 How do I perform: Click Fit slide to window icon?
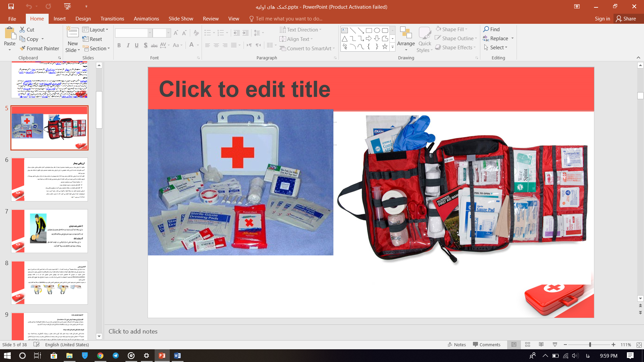click(639, 345)
